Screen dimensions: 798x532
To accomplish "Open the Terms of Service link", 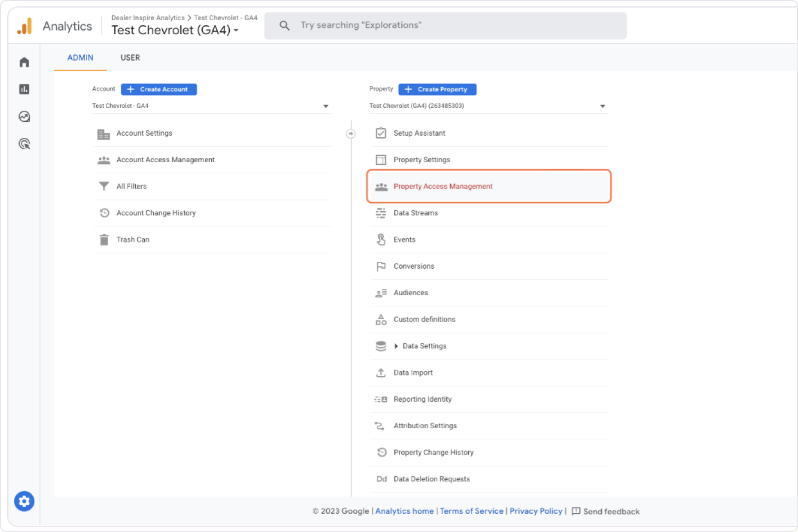I will (x=471, y=511).
